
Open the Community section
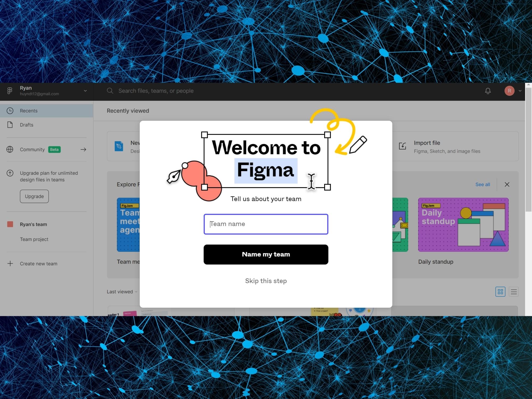point(47,149)
